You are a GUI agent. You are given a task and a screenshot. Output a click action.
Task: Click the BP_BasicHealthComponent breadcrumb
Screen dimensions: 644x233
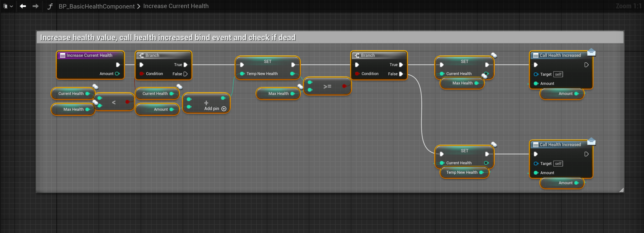pos(96,6)
